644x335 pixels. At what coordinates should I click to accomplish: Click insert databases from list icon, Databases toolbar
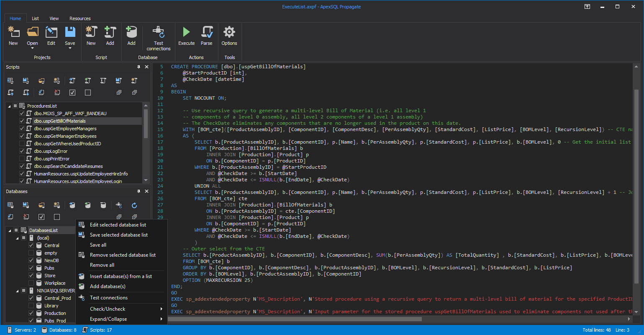72,205
